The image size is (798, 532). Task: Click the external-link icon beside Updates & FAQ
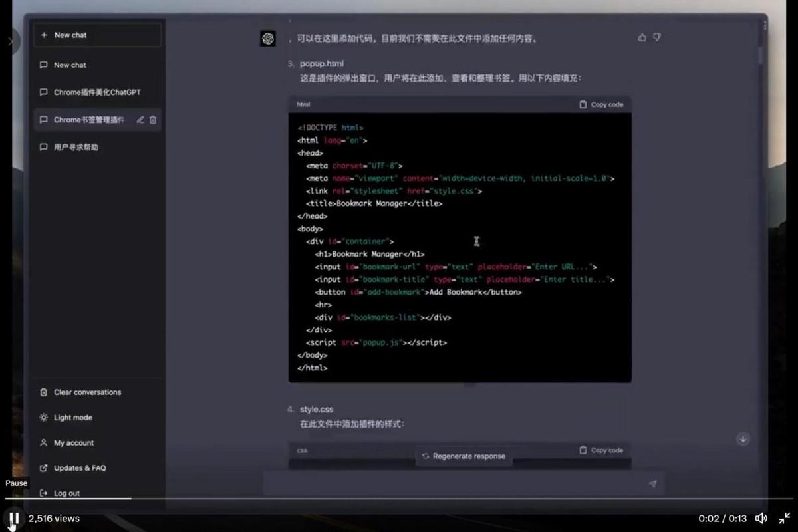tap(44, 468)
